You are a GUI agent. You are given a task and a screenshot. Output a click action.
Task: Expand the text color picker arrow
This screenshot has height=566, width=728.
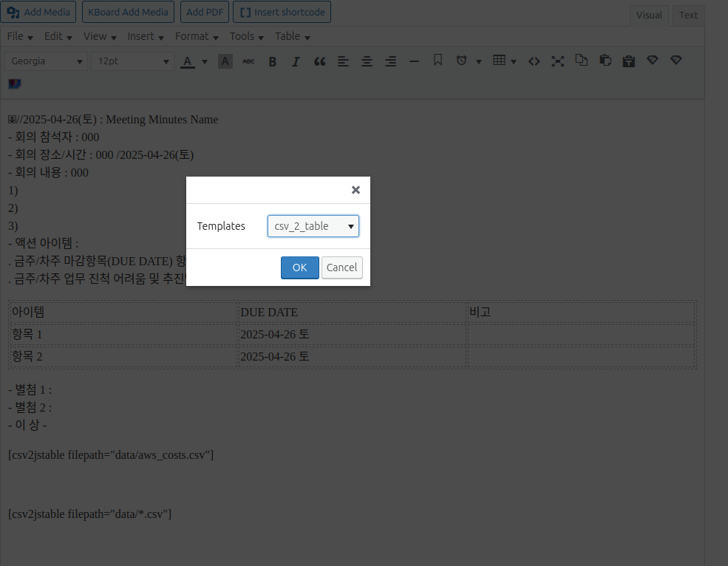point(204,61)
